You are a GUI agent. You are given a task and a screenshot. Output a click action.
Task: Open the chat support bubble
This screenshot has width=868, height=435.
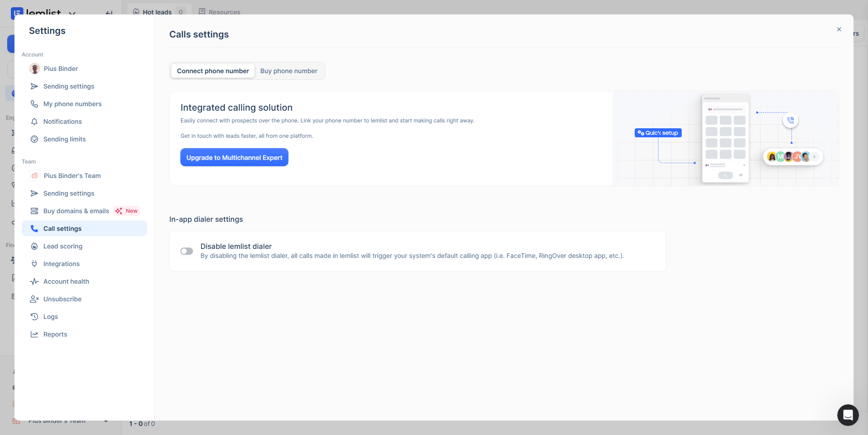[x=848, y=415]
